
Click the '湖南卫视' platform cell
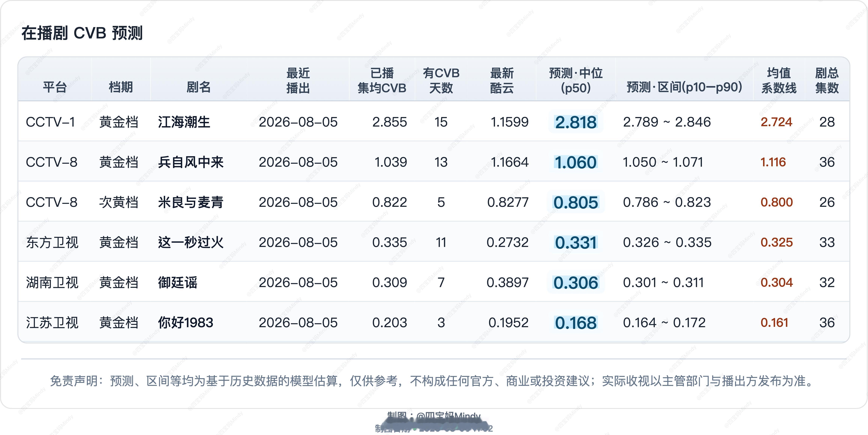(x=52, y=282)
